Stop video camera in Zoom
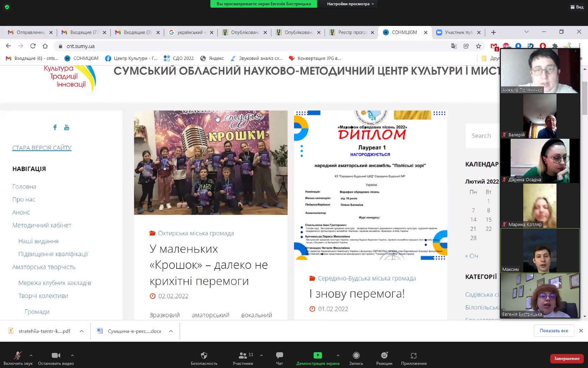Viewport: 588px width, 368px height. coord(56,356)
